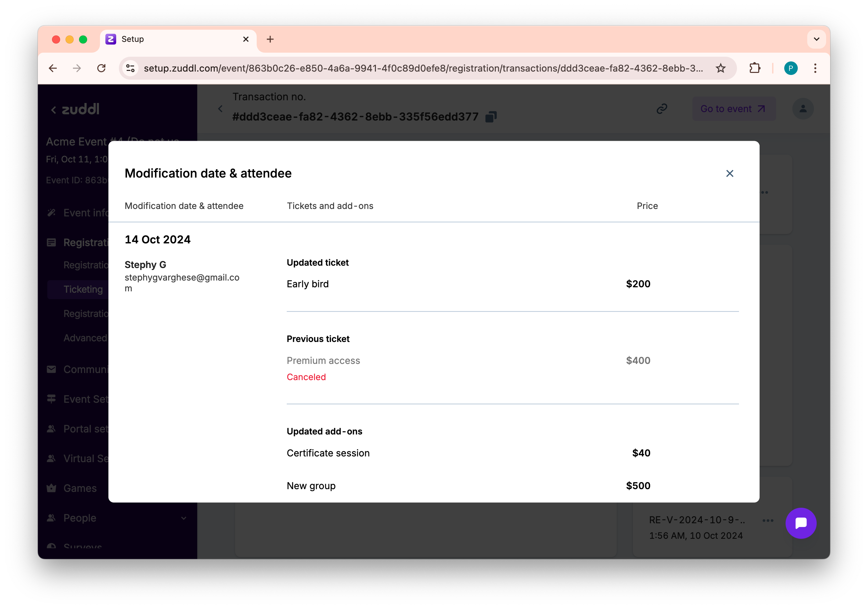Bookmark this page with the star icon
Screen dimensions: 868x609
click(x=720, y=69)
